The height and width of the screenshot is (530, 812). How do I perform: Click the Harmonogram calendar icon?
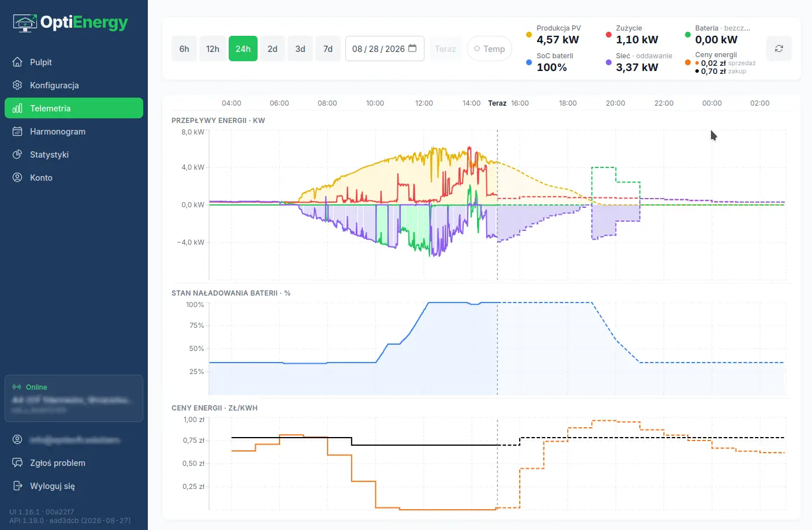(17, 131)
